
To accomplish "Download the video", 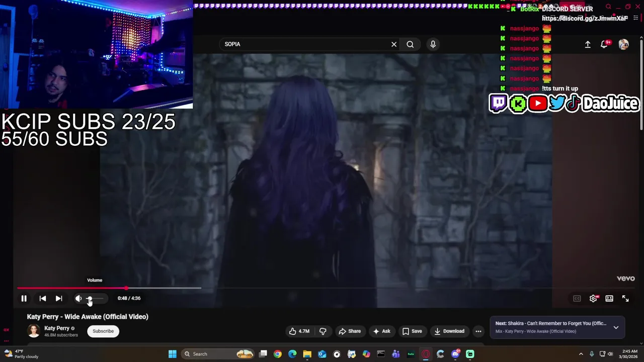I will coord(449,331).
